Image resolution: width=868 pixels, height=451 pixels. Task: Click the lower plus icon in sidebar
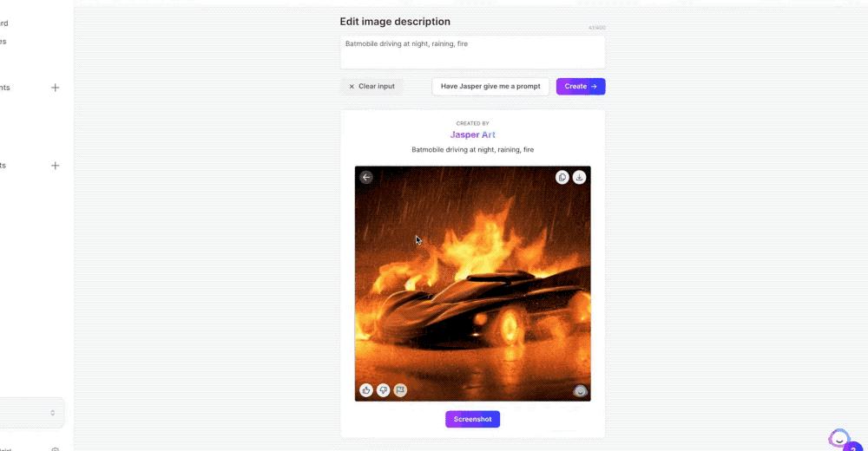[x=55, y=166]
